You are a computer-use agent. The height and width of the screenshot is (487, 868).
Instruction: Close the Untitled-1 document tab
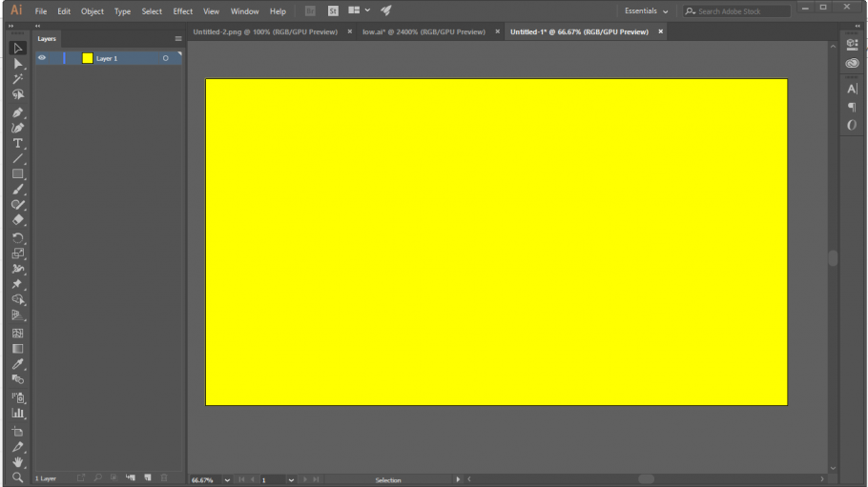tap(660, 31)
